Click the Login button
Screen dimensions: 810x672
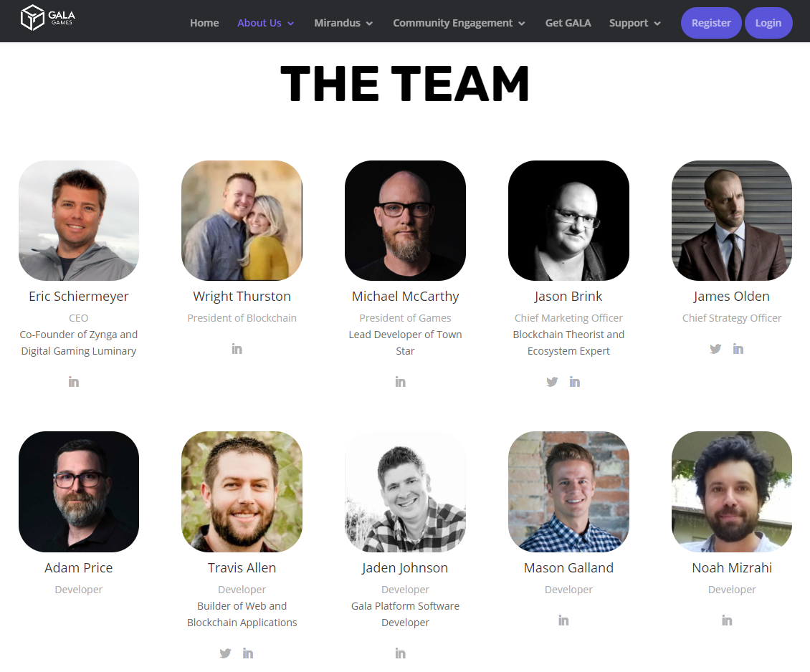(x=768, y=23)
